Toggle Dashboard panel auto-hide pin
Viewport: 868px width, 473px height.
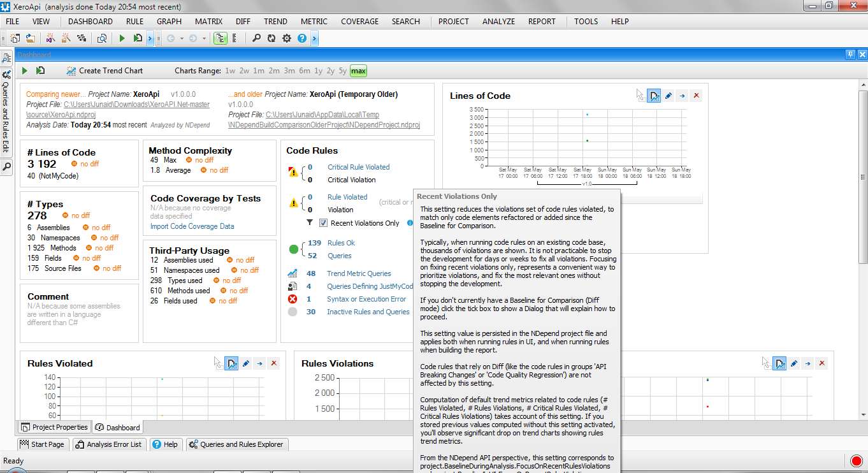pyautogui.click(x=850, y=54)
